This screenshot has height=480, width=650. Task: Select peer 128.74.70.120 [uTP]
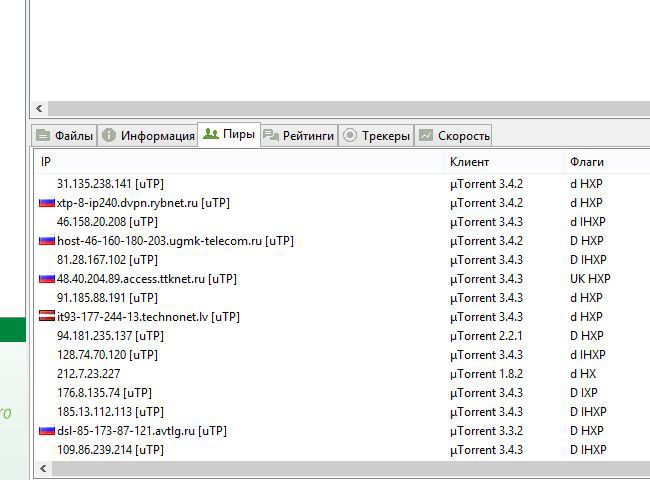coord(107,355)
